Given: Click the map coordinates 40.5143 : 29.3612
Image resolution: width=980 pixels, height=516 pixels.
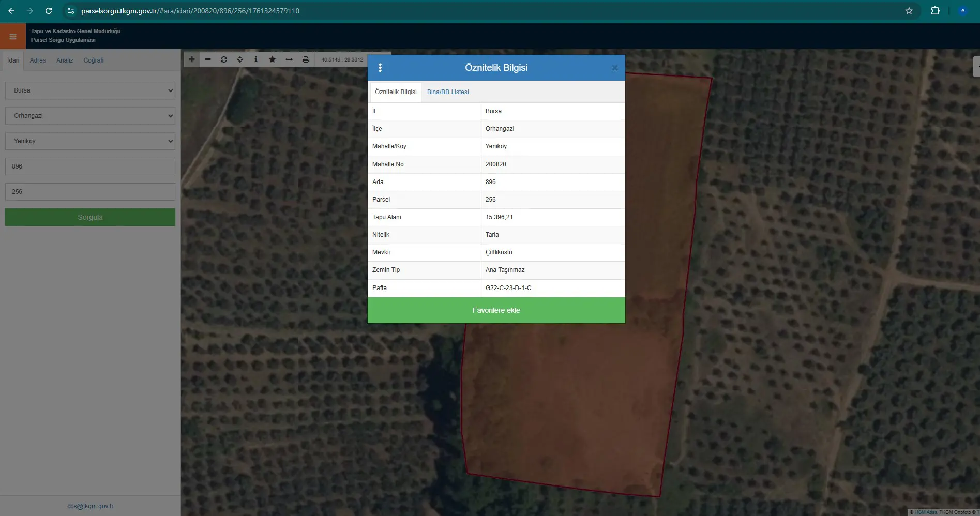Looking at the screenshot, I should click(x=342, y=60).
